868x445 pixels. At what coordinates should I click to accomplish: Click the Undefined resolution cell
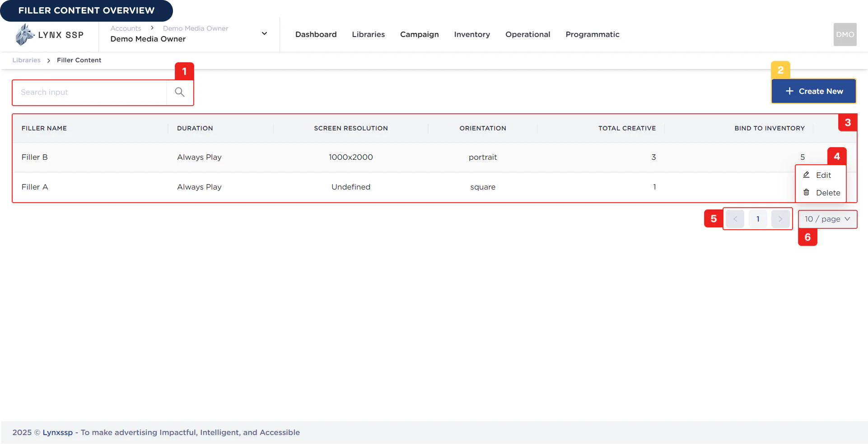pos(350,187)
